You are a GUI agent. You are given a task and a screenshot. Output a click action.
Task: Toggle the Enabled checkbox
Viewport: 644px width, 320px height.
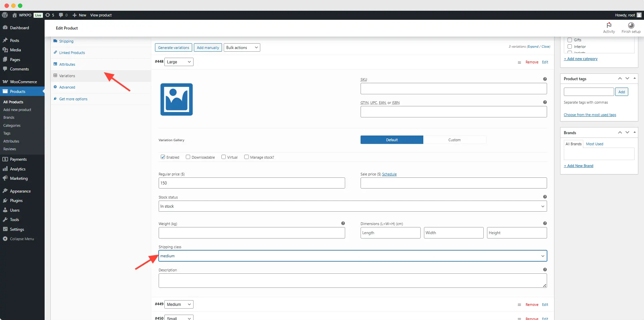click(163, 157)
